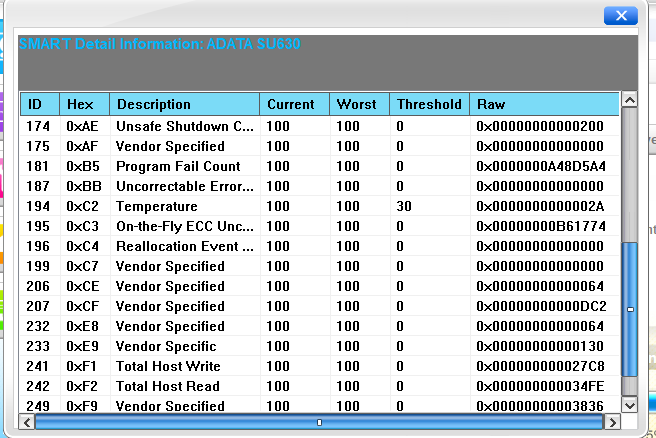The width and height of the screenshot is (656, 438).
Task: Click raw value 0x0000000000002A
Action: click(540, 206)
